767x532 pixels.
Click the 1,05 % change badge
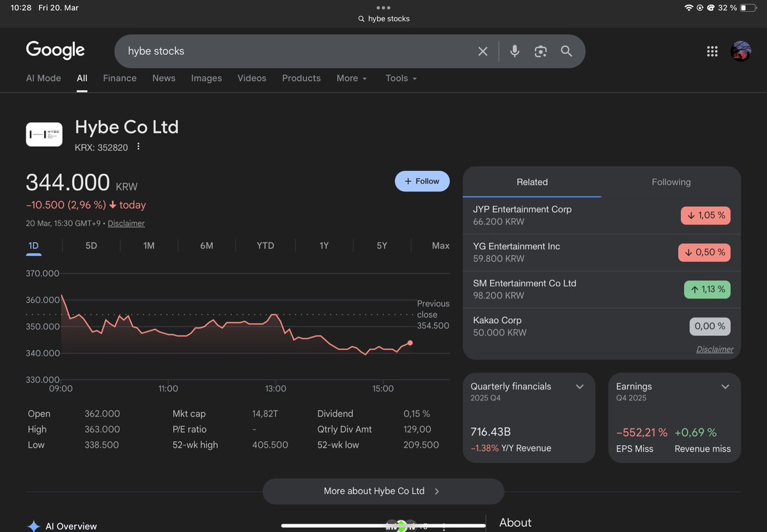[x=706, y=215]
